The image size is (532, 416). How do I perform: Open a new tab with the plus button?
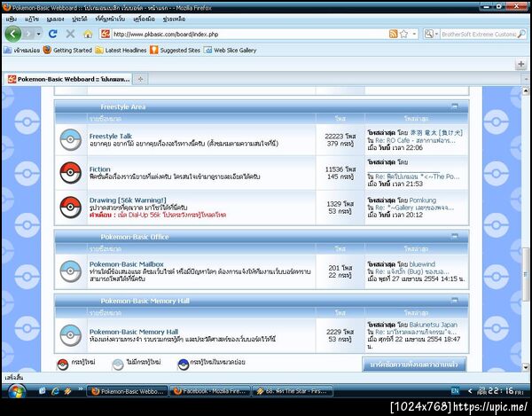point(140,79)
